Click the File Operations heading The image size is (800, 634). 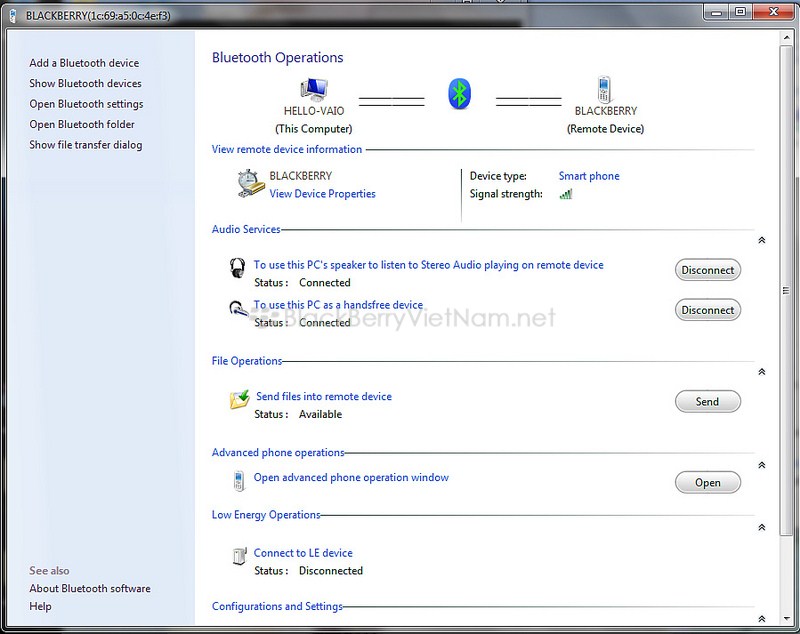(247, 361)
